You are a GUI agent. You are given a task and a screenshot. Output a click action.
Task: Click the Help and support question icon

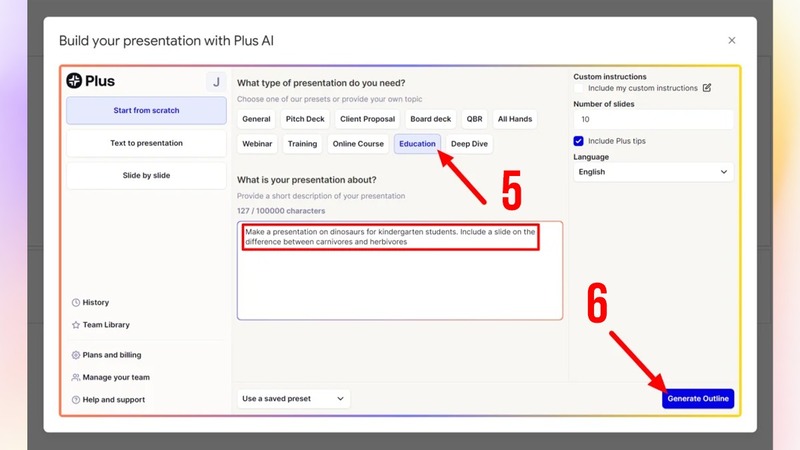point(76,400)
